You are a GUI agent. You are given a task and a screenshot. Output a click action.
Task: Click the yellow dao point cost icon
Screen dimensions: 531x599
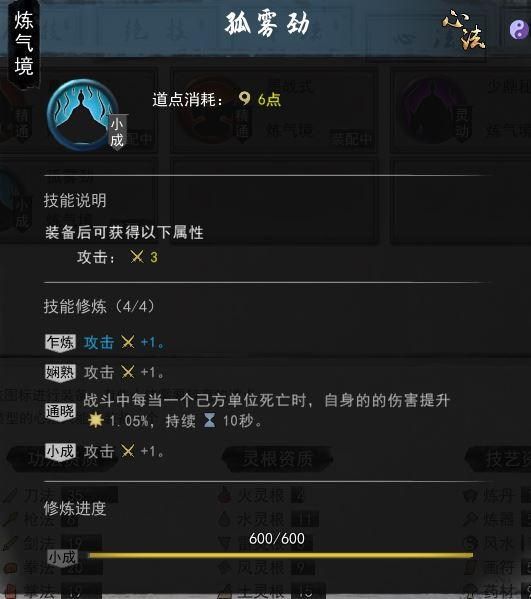(x=244, y=99)
